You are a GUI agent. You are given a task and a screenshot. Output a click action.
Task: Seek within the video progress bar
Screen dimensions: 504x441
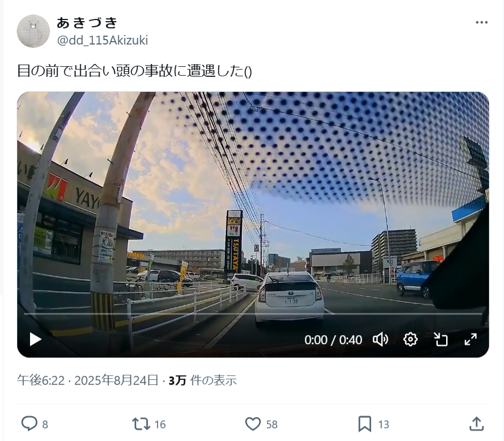coord(253,313)
